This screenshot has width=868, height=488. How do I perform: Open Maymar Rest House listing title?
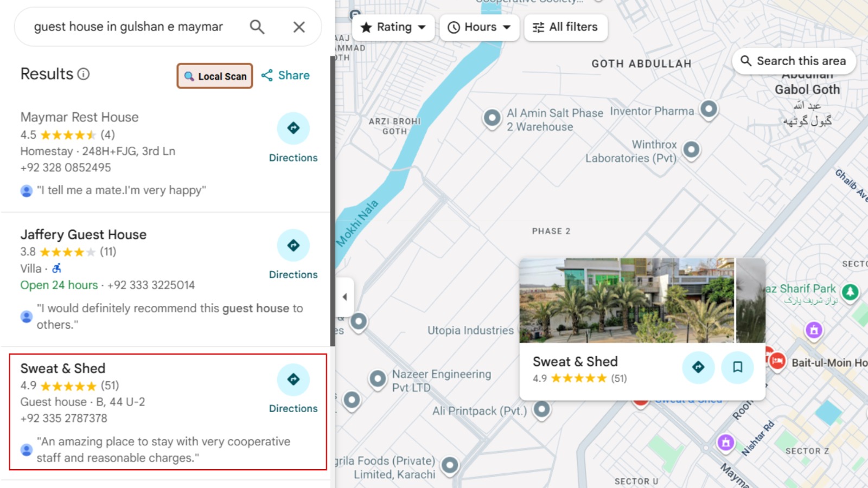pyautogui.click(x=79, y=117)
